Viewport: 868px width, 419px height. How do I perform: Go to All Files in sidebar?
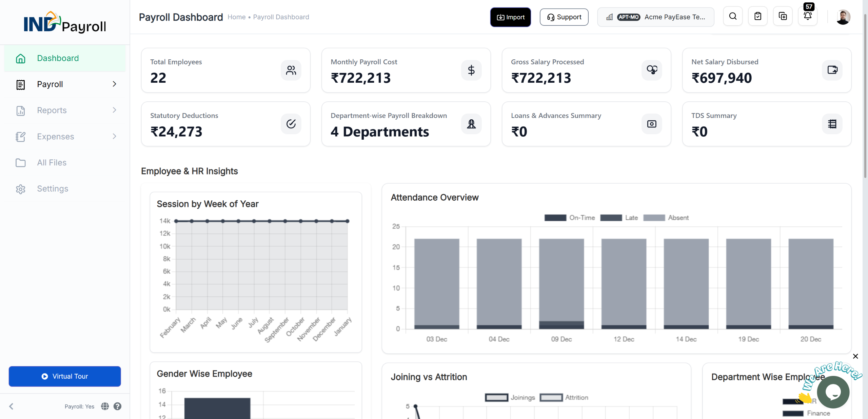(52, 163)
